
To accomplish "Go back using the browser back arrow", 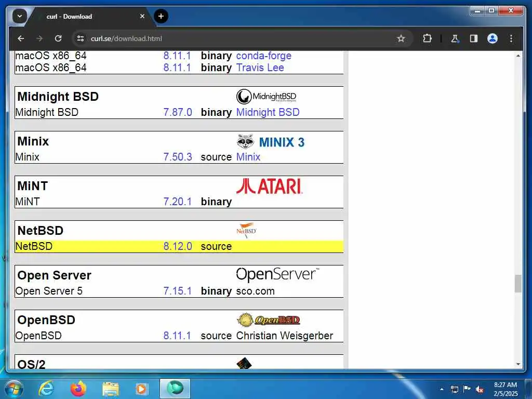I will coord(21,38).
